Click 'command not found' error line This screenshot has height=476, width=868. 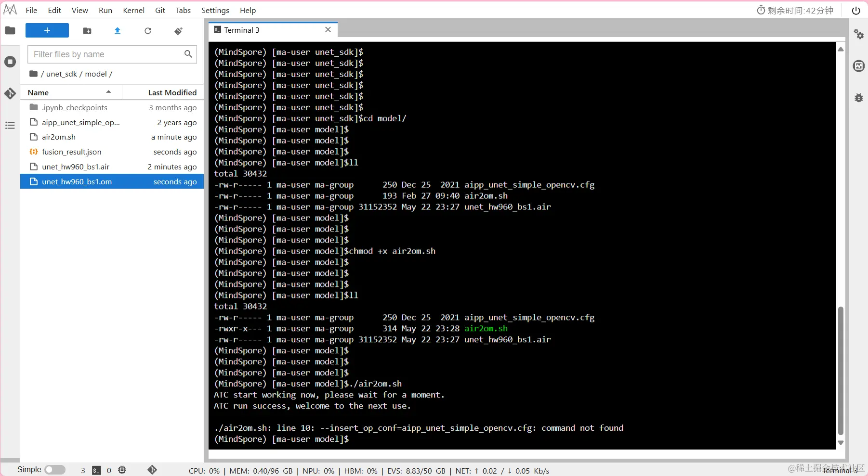click(x=418, y=428)
